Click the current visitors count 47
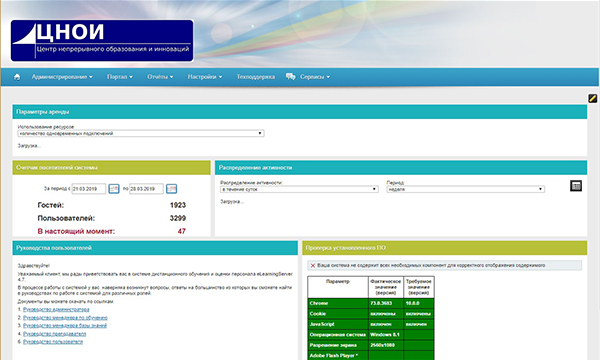The height and width of the screenshot is (360, 600). pyautogui.click(x=182, y=231)
